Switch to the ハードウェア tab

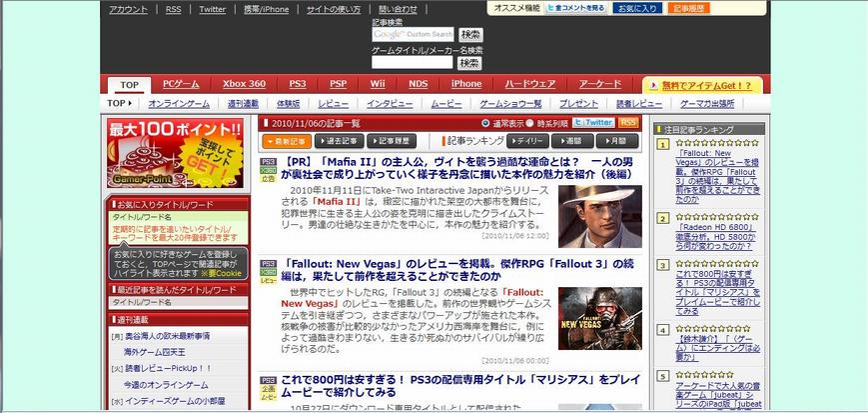pyautogui.click(x=530, y=84)
